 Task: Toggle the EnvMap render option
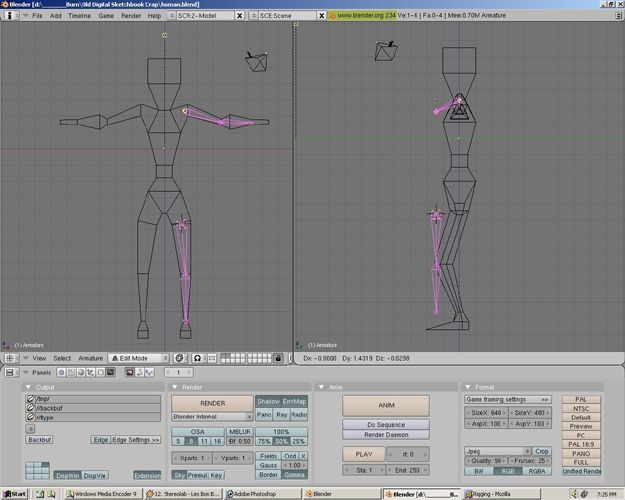(x=294, y=402)
